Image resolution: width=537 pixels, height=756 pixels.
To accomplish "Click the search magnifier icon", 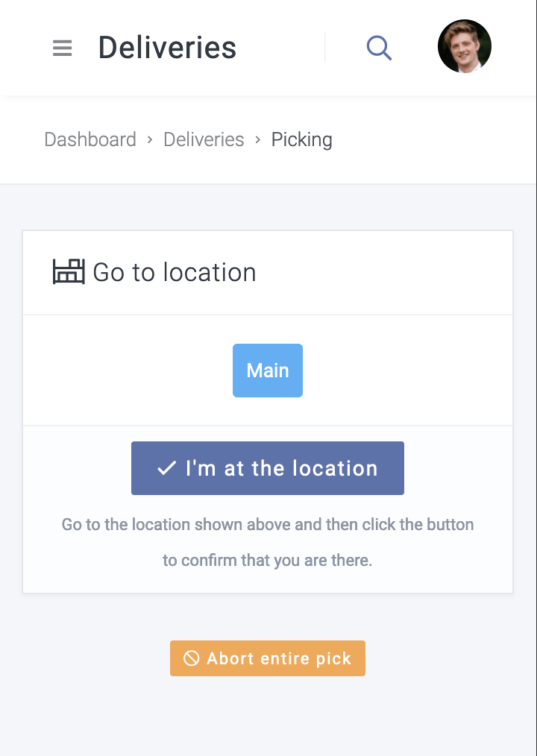I will coord(379,48).
